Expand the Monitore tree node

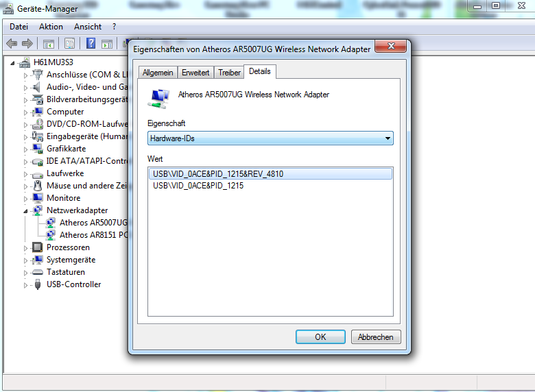coord(25,199)
